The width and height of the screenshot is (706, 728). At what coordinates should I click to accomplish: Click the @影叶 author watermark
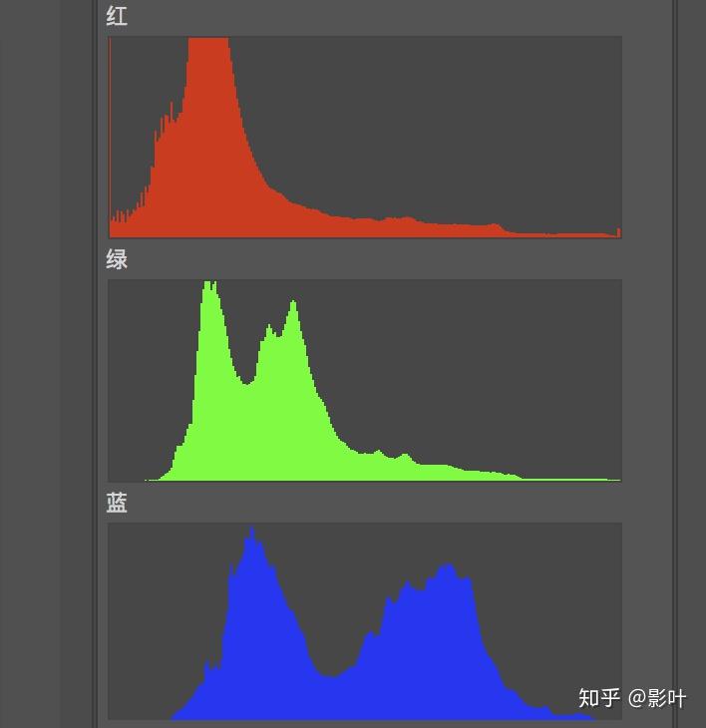pos(657,698)
